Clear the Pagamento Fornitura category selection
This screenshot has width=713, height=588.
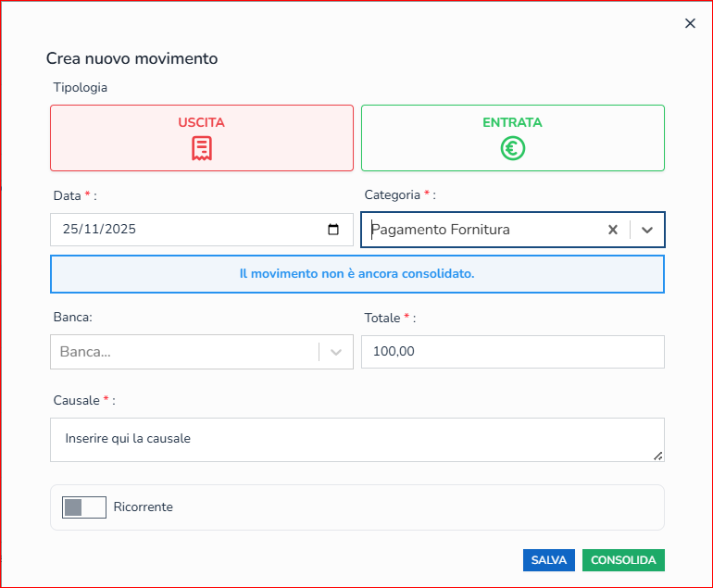(x=612, y=230)
